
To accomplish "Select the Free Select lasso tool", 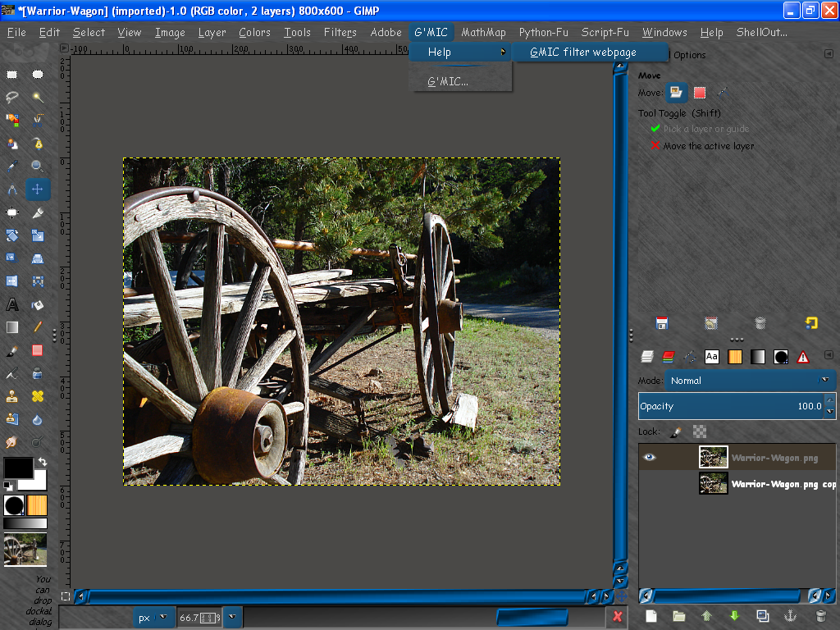I will click(11, 97).
